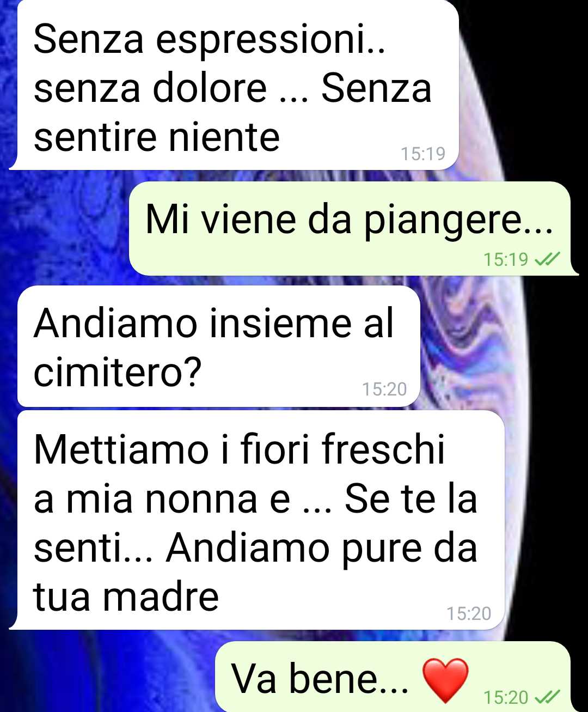The image size is (588, 712).
Task: Tap the 15:19 timestamp of the first received message
Action: click(x=423, y=154)
